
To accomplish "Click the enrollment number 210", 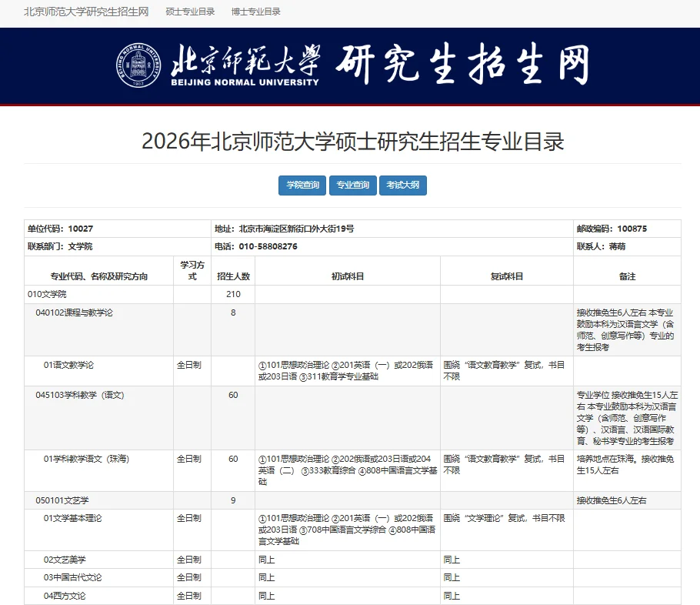I will (233, 295).
